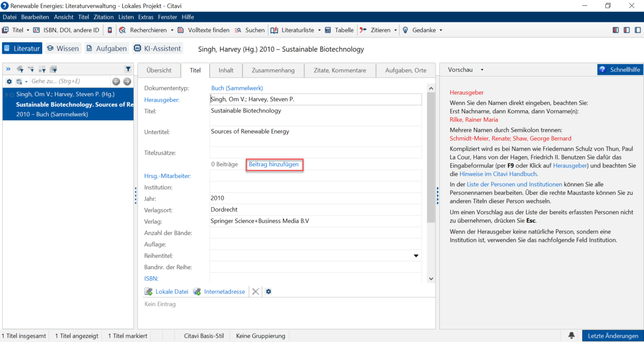Click the gear icon next to Internetadresse
The image size is (644, 342).
click(269, 292)
